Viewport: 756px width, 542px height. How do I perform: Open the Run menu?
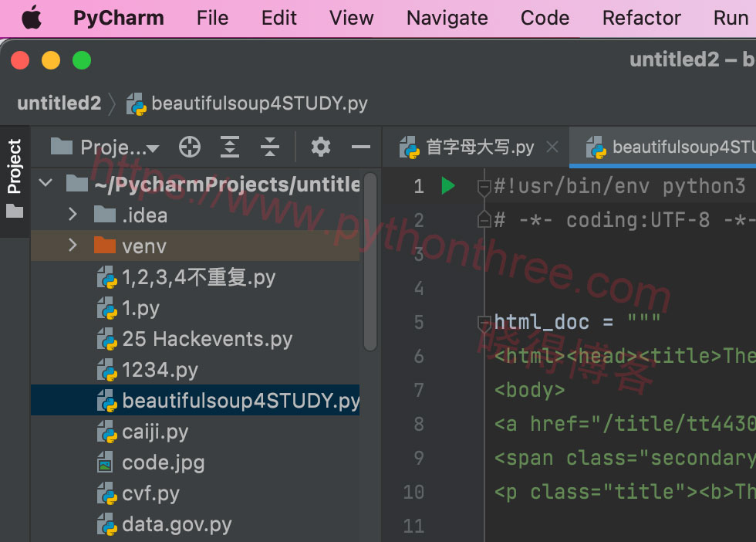(731, 18)
